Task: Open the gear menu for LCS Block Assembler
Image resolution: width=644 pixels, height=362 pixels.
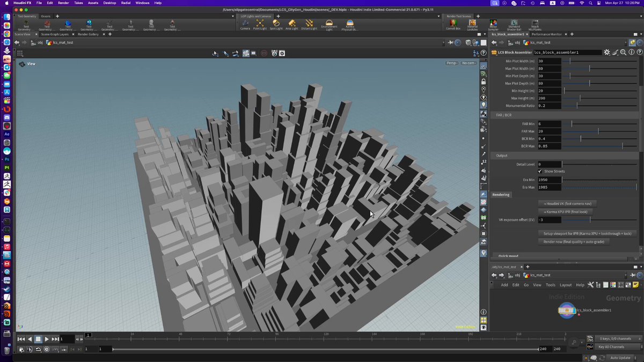Action: pyautogui.click(x=607, y=52)
